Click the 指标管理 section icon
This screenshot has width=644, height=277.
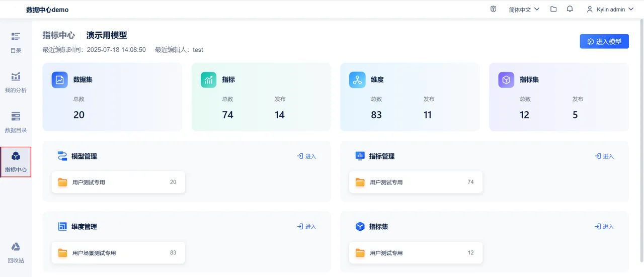point(360,156)
